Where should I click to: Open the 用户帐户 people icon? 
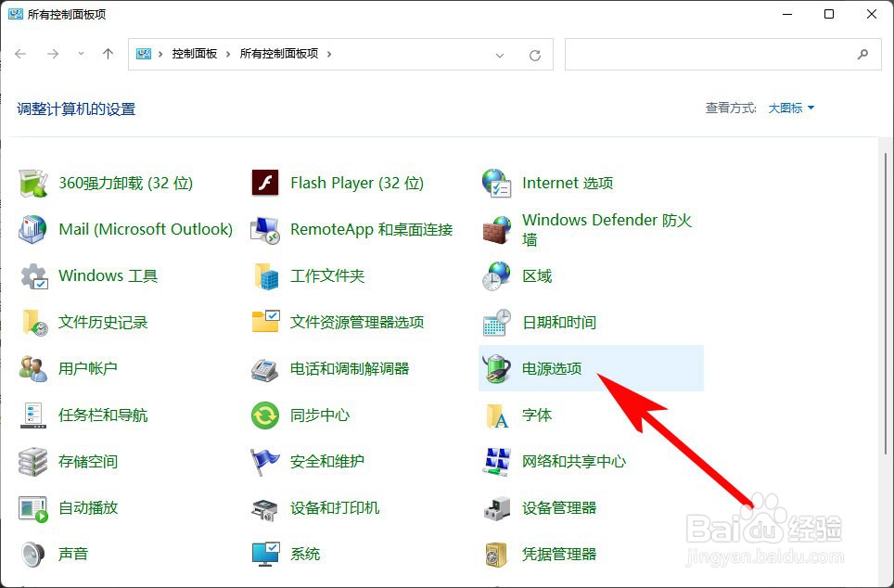point(33,369)
